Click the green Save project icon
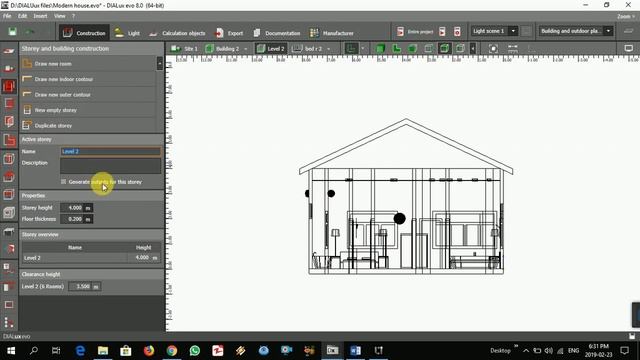This screenshot has height=360, width=640. [x=12, y=32]
